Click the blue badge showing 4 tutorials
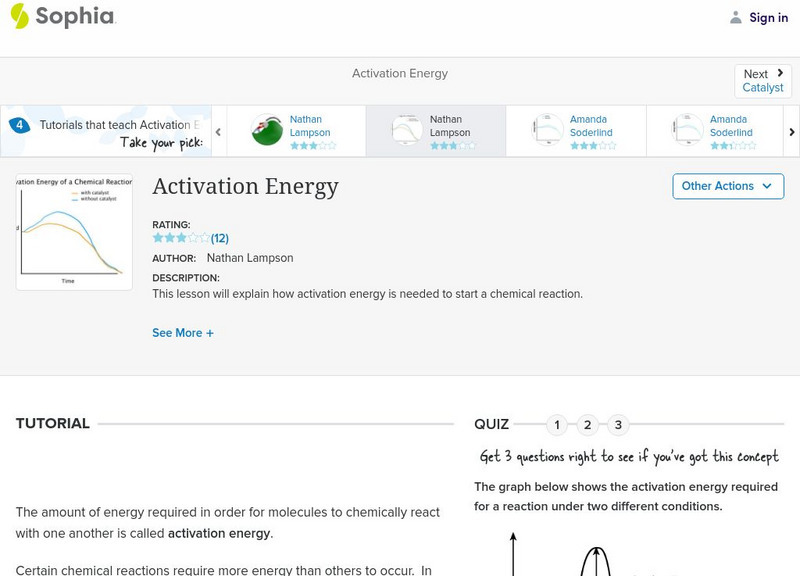800x576 pixels. [x=18, y=124]
